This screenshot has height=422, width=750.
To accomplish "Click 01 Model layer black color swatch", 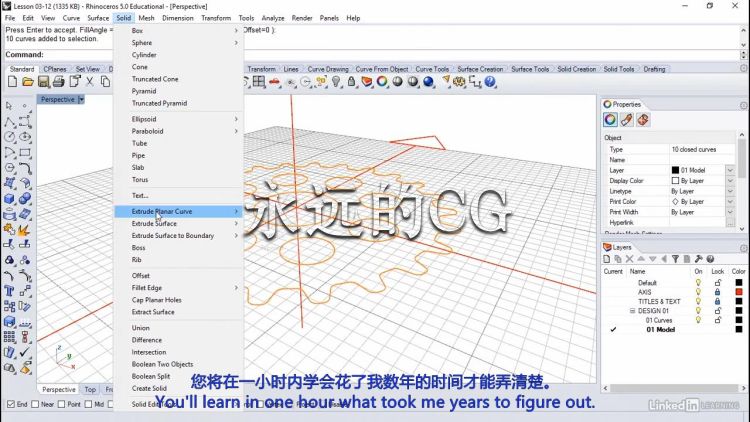I will [739, 330].
